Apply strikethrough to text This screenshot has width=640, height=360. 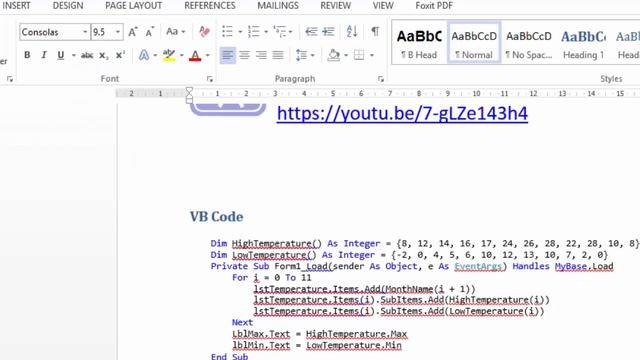tap(87, 55)
